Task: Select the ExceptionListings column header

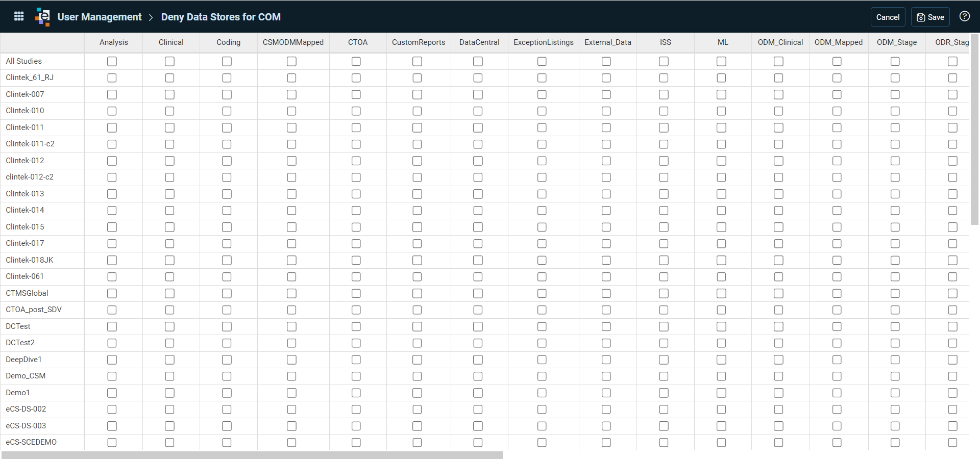Action: point(543,42)
